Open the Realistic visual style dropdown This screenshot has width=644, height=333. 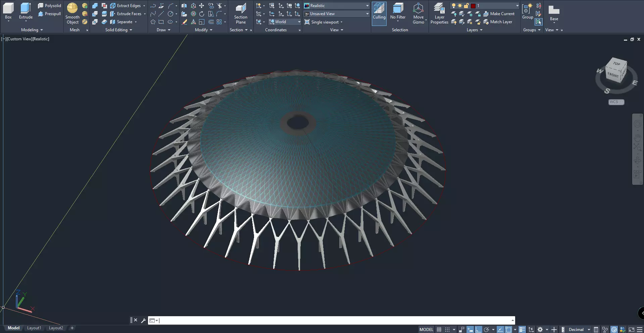(x=337, y=6)
